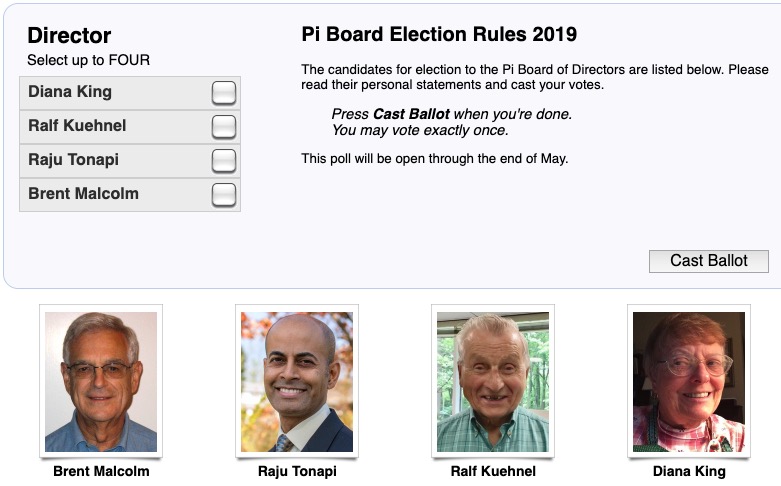Click the 'Select up to FOUR' instruction text

(88, 60)
